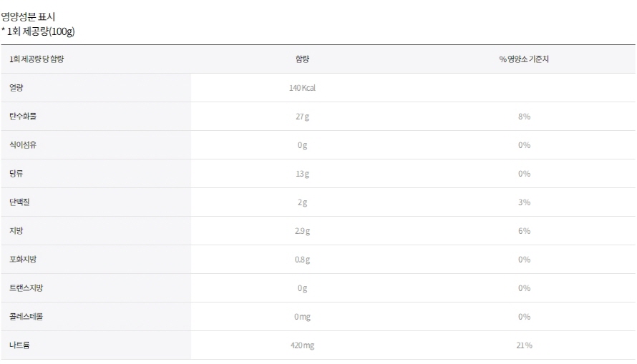Click the 27 g carbohydrate amount
637x364 pixels.
pyautogui.click(x=302, y=117)
